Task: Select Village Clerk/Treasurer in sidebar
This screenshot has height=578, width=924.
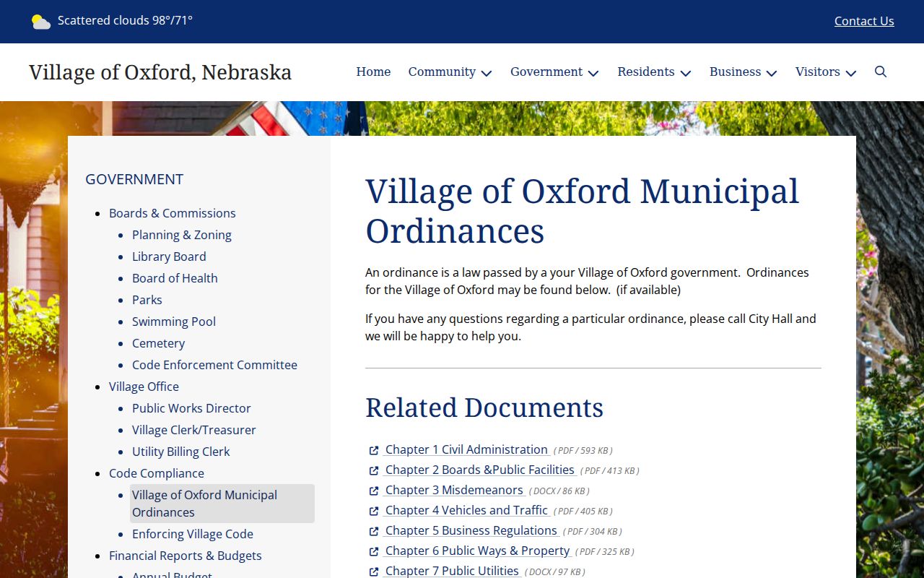Action: [x=194, y=430]
